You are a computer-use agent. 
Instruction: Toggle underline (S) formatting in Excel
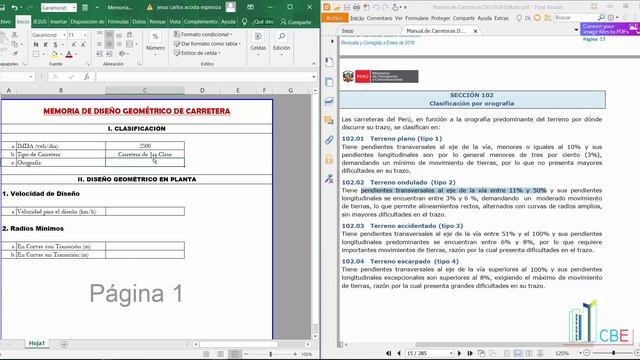point(55,44)
